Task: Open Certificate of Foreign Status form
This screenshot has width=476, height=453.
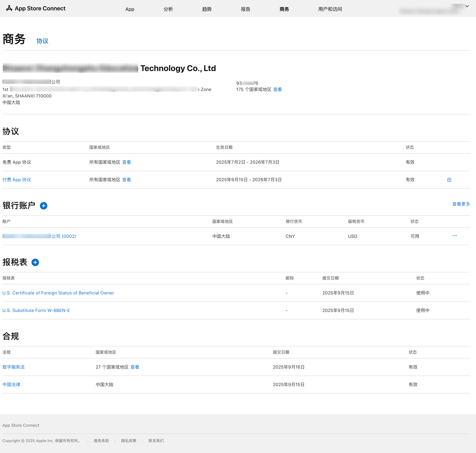Action: coord(58,293)
